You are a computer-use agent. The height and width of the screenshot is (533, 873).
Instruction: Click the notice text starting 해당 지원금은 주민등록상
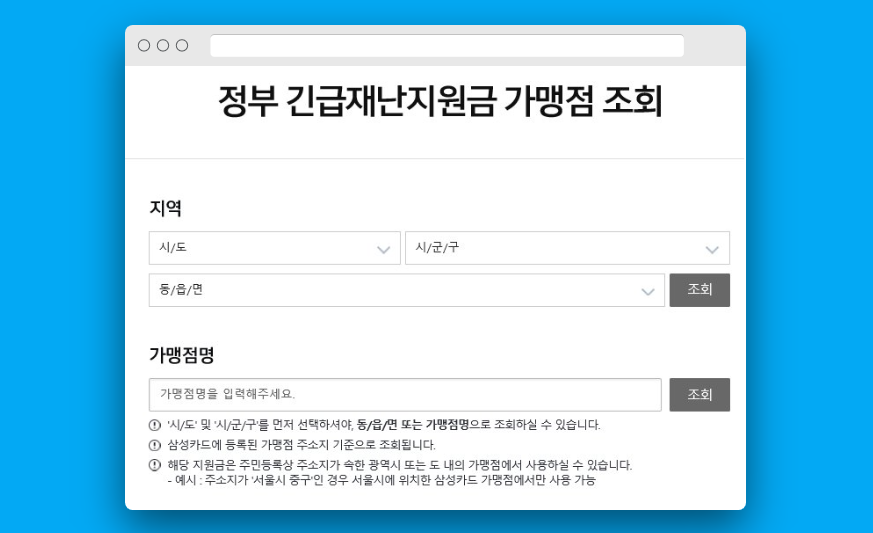coord(400,465)
